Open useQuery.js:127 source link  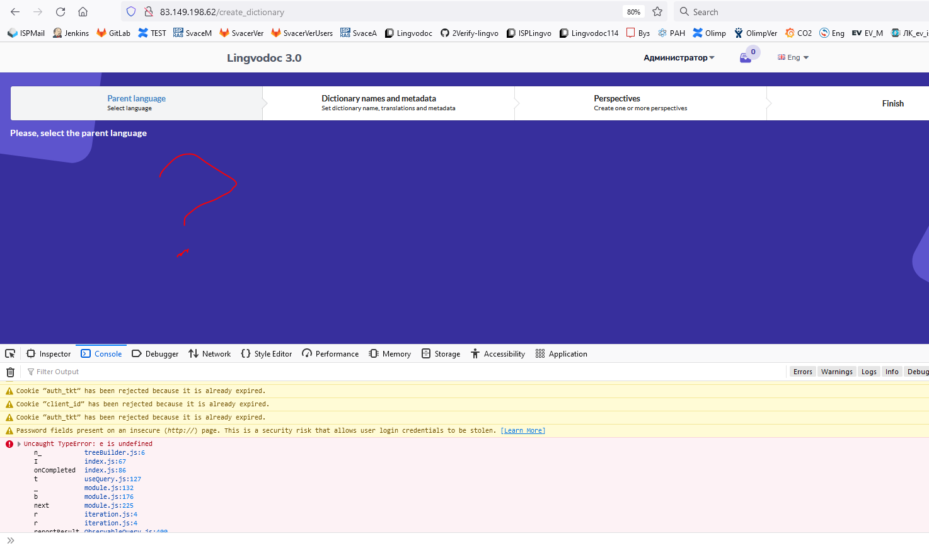[x=113, y=479]
